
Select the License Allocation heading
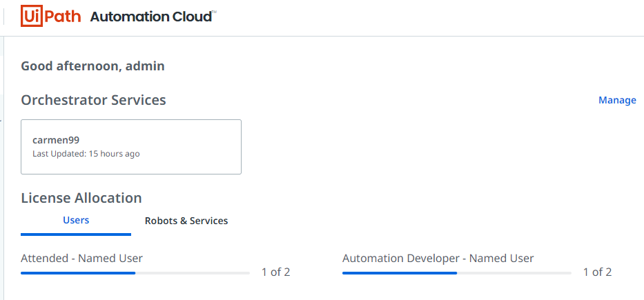81,198
